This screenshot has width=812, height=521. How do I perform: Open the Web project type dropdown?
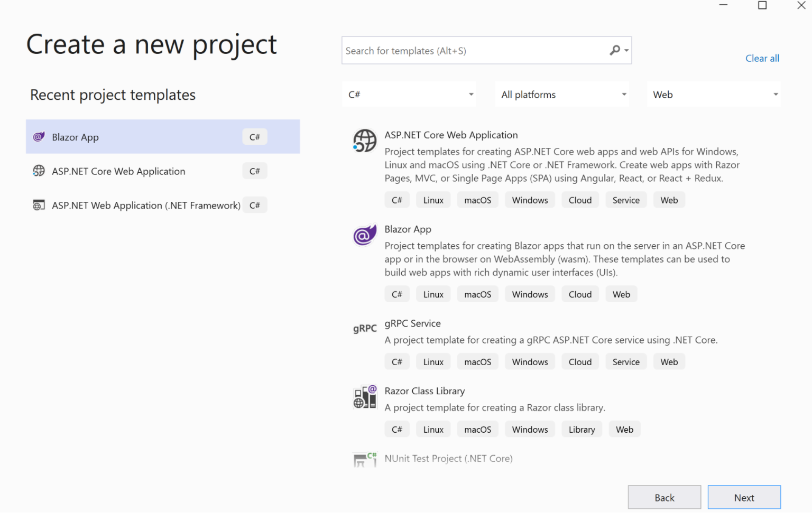(714, 95)
